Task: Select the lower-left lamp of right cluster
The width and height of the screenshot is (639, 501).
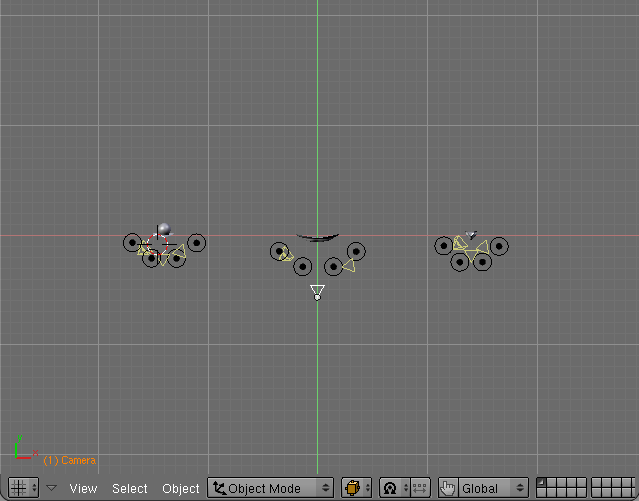Action: [460, 262]
